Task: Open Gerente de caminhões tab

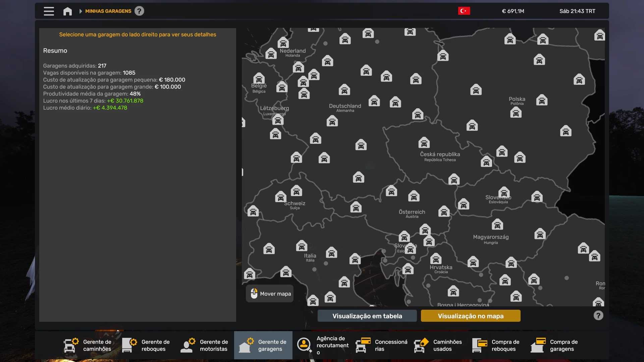Action: click(x=88, y=345)
